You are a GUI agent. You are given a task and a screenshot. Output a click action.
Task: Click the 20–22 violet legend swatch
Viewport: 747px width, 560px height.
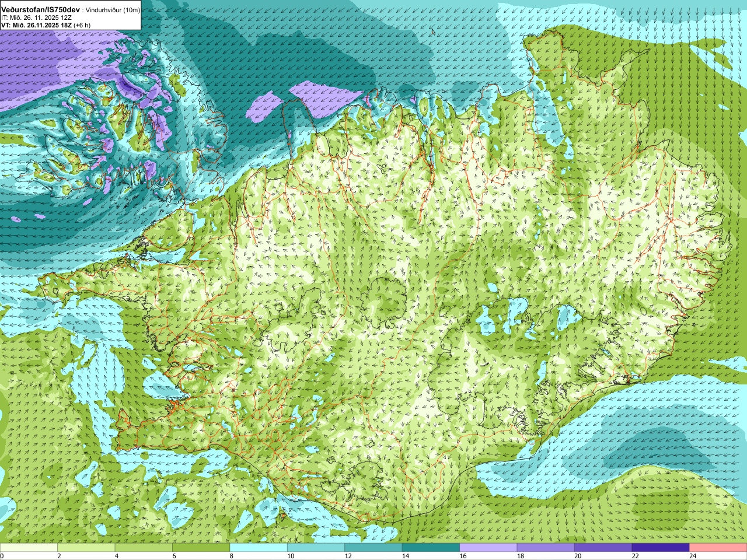tap(603, 548)
